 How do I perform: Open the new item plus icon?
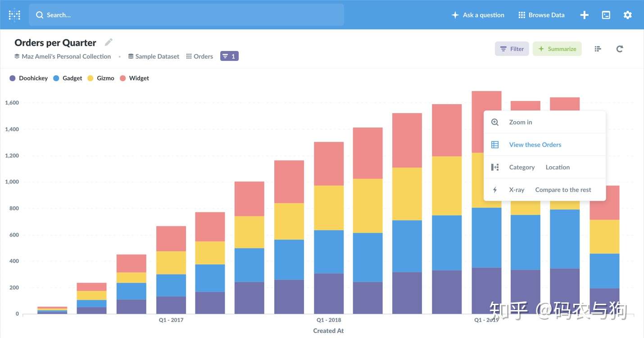584,15
